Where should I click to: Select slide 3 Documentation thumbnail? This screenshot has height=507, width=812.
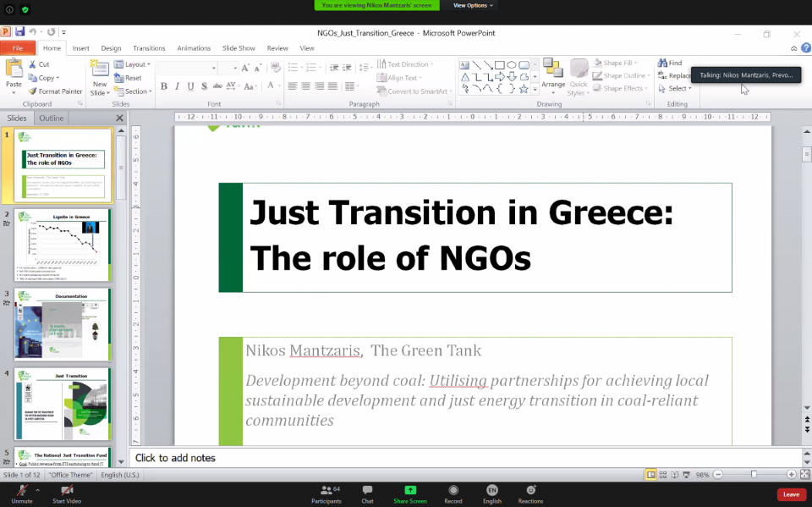pos(62,324)
